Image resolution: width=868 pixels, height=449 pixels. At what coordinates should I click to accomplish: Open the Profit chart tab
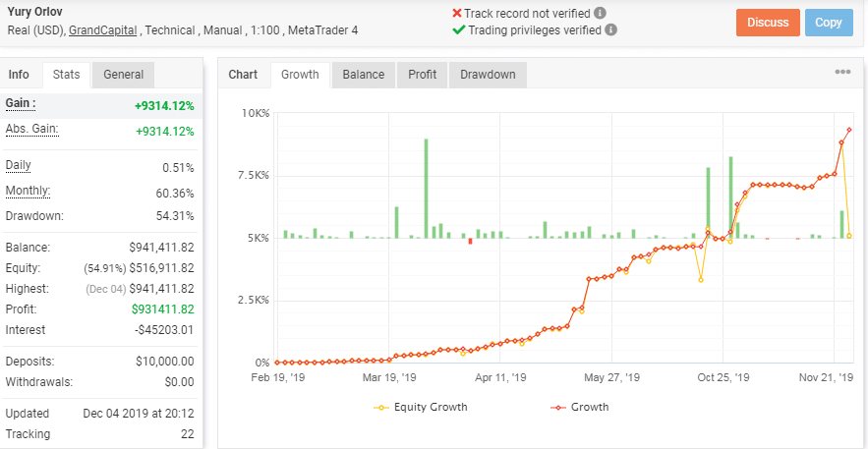423,75
